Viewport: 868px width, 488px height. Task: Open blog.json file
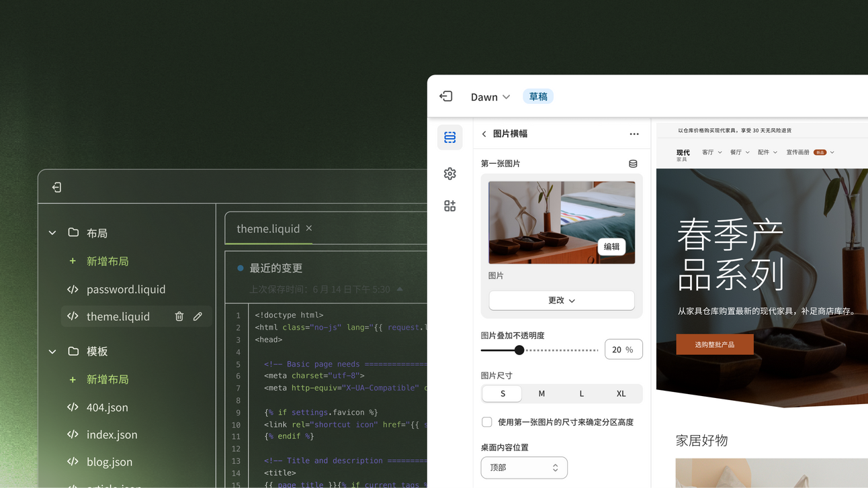(110, 462)
